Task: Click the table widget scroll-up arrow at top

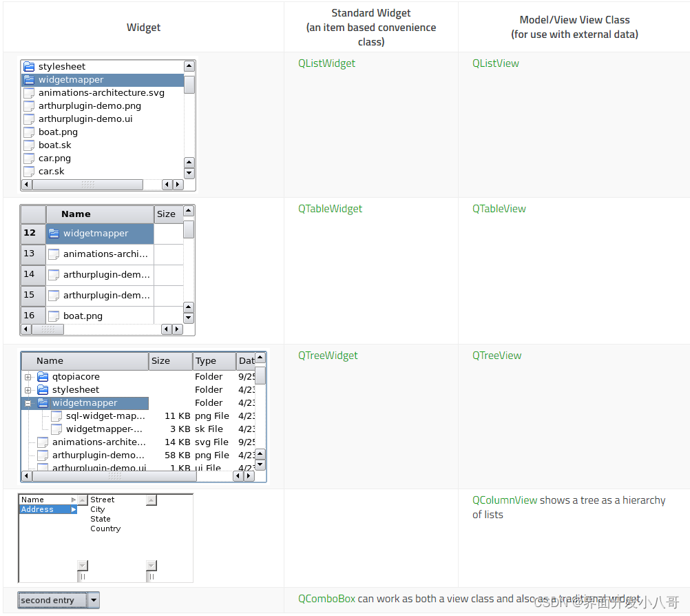Action: tap(189, 211)
